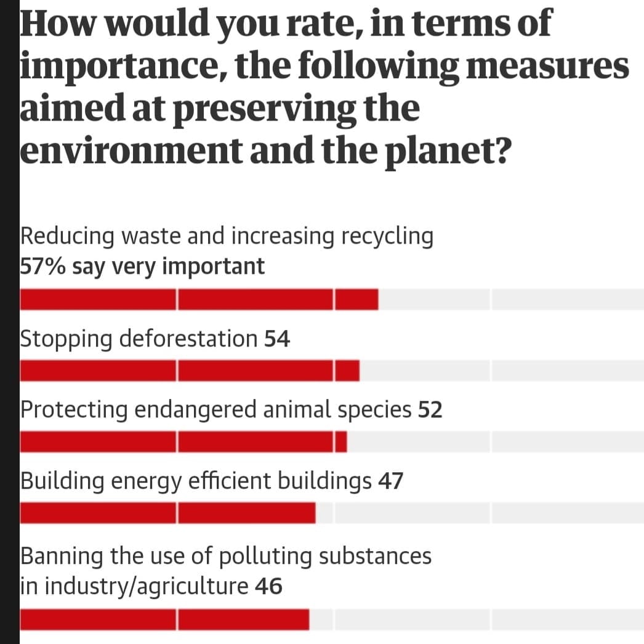Click the chart headline about preserving the environment
644x644 pixels.
(x=324, y=87)
